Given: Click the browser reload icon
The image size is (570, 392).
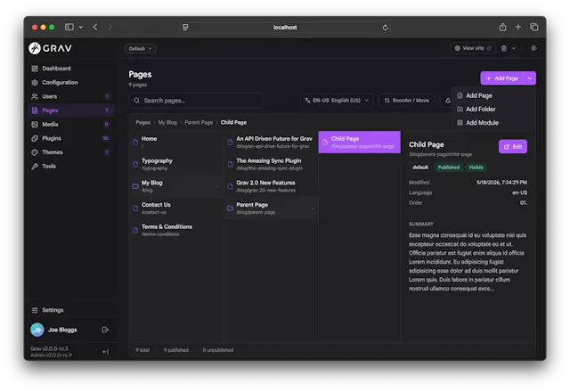Looking at the screenshot, I should tap(385, 28).
